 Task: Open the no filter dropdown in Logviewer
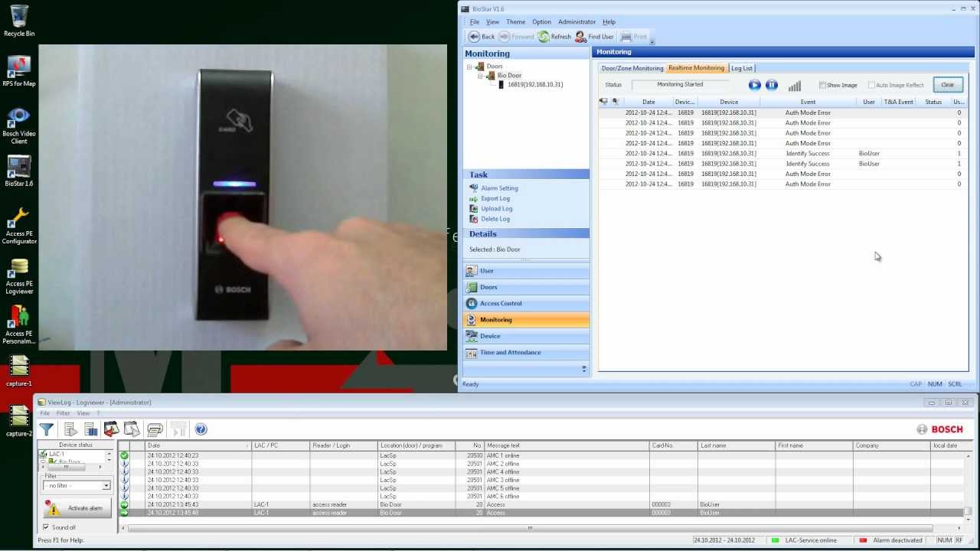coord(106,486)
